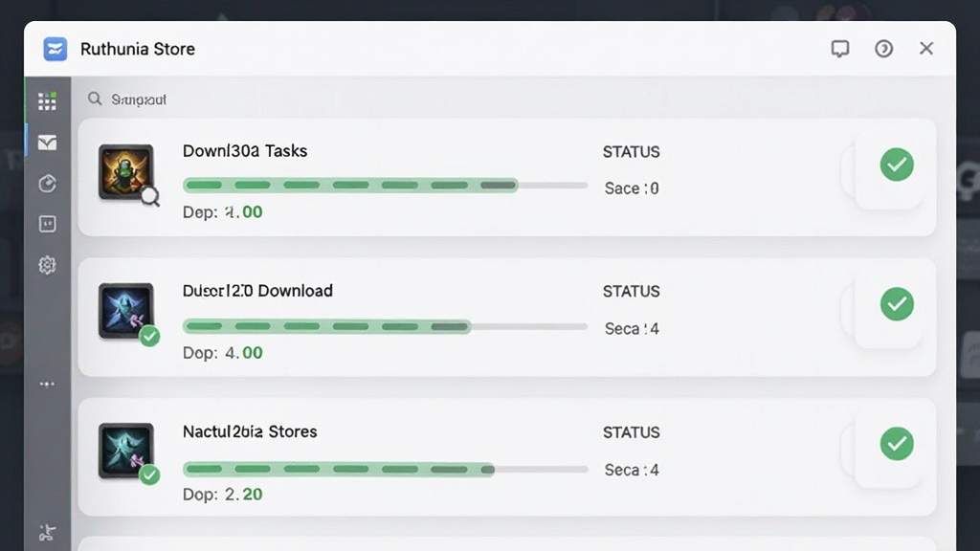Select the mail icon in sidebar

click(x=47, y=143)
